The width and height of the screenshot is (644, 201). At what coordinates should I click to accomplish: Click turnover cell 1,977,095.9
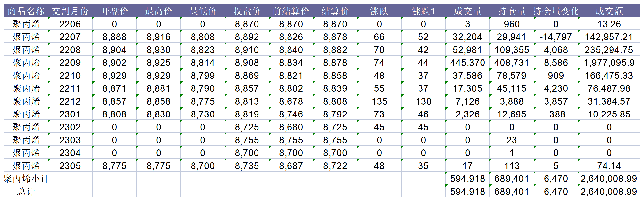(609, 63)
